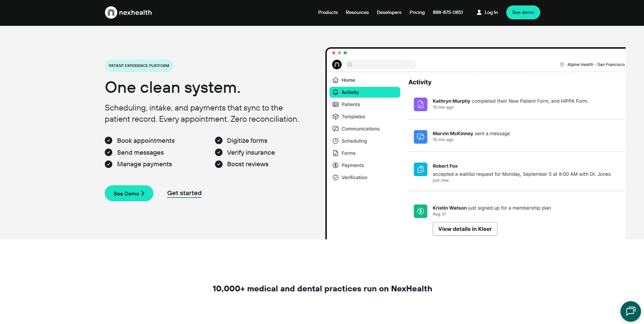Click the search field in app mockup
Viewport: 644px width, 324px height.
(380, 65)
